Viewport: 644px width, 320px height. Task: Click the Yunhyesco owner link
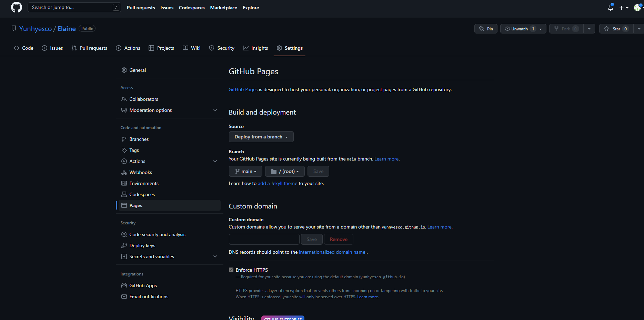(x=36, y=29)
